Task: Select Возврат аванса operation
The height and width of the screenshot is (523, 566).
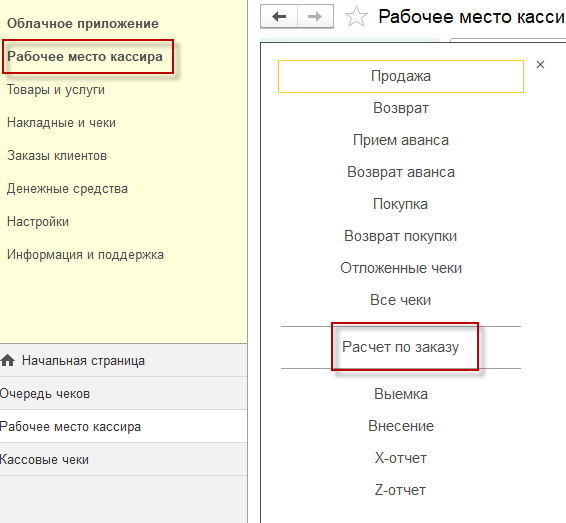Action: 401,172
